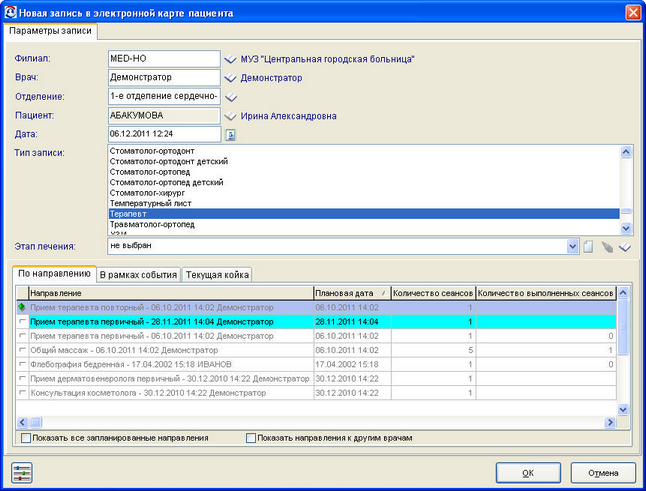Check box for Прием терапевта первичный 06.10.2011 row

[22, 336]
